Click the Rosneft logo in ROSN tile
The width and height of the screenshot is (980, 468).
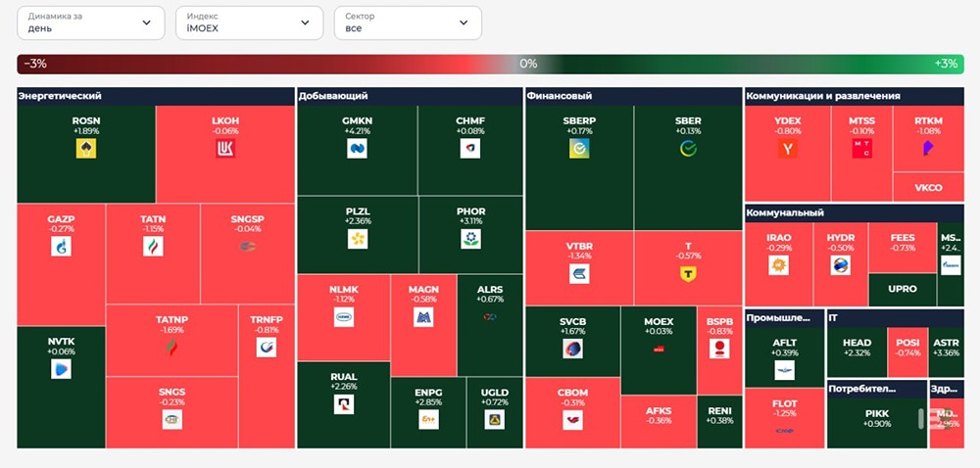[x=86, y=148]
